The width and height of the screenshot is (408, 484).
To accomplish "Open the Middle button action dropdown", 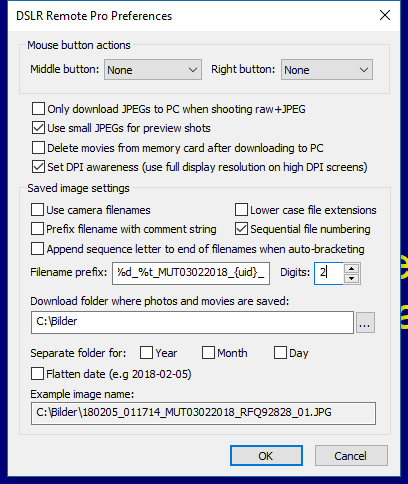I will [153, 70].
